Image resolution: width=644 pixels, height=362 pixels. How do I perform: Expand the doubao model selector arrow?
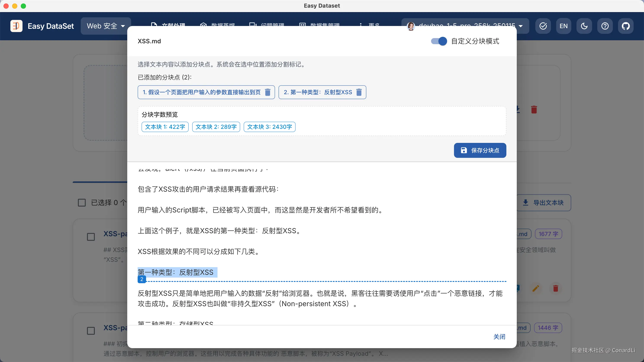521,26
